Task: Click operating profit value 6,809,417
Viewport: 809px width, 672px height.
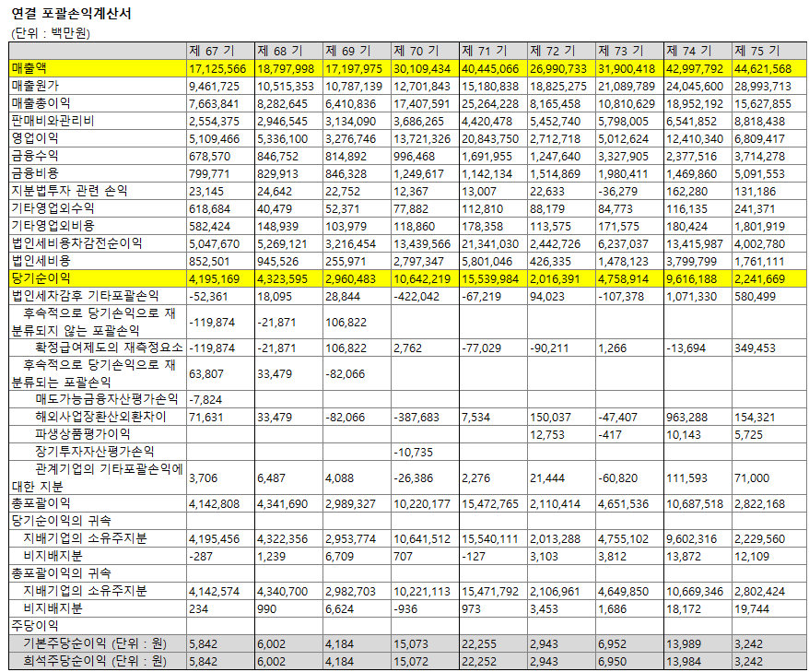Action: click(x=759, y=139)
